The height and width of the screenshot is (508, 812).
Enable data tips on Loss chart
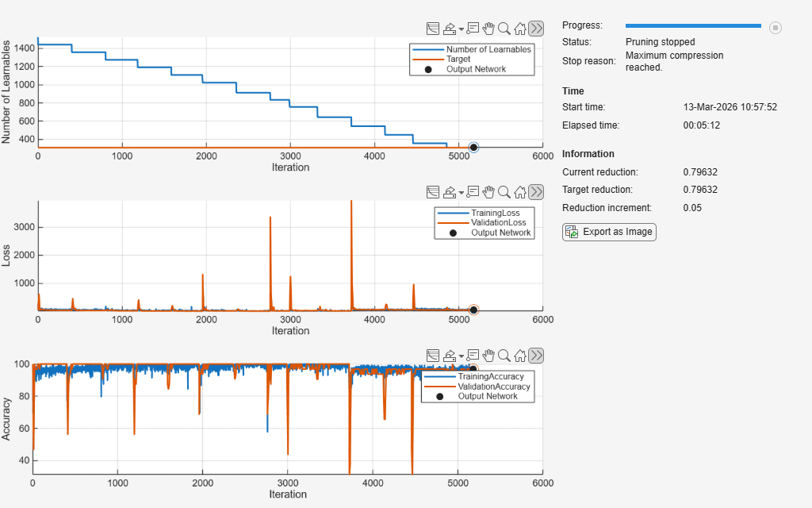[x=473, y=192]
